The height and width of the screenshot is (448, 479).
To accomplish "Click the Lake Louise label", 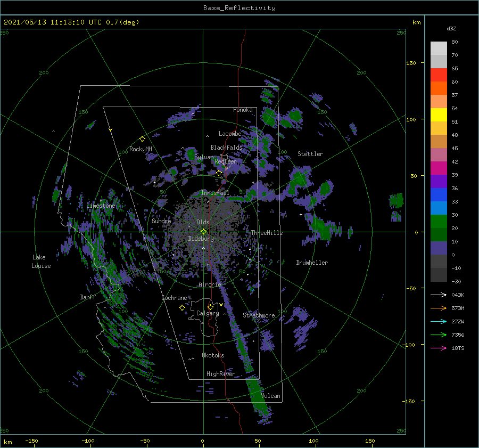I will coord(41,262).
